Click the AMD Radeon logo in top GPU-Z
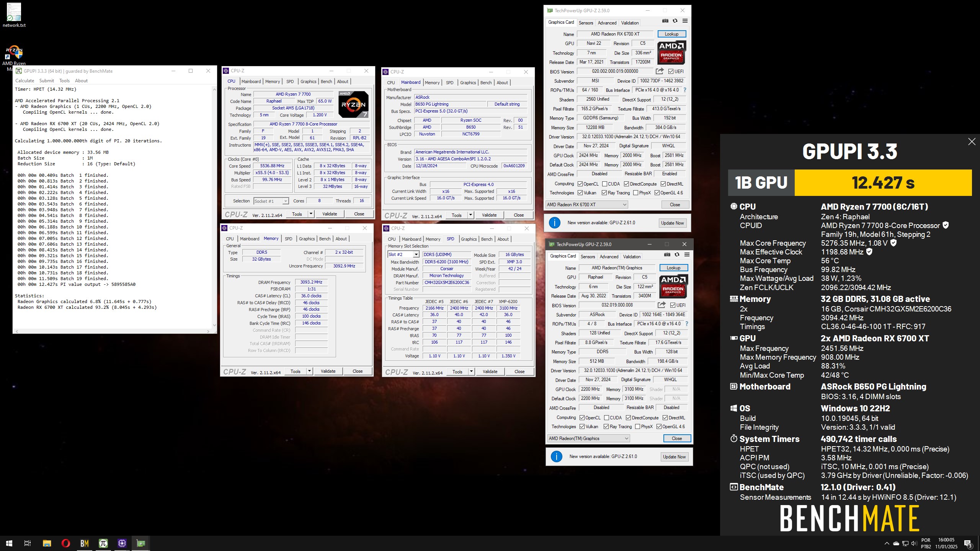980x551 pixels. [672, 53]
